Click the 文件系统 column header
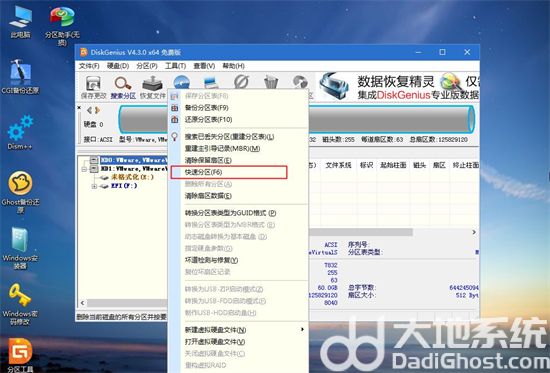 pos(338,165)
